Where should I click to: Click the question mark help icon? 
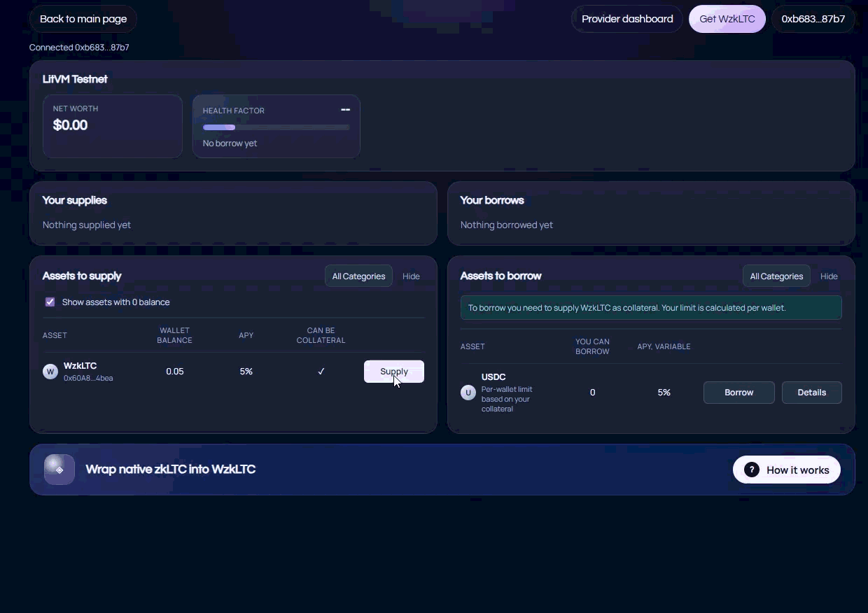point(752,470)
